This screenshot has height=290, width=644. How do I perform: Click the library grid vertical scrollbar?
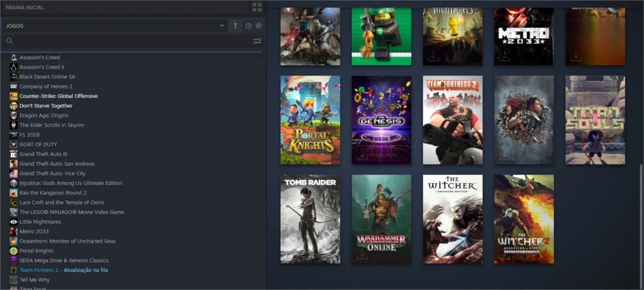pos(641,227)
